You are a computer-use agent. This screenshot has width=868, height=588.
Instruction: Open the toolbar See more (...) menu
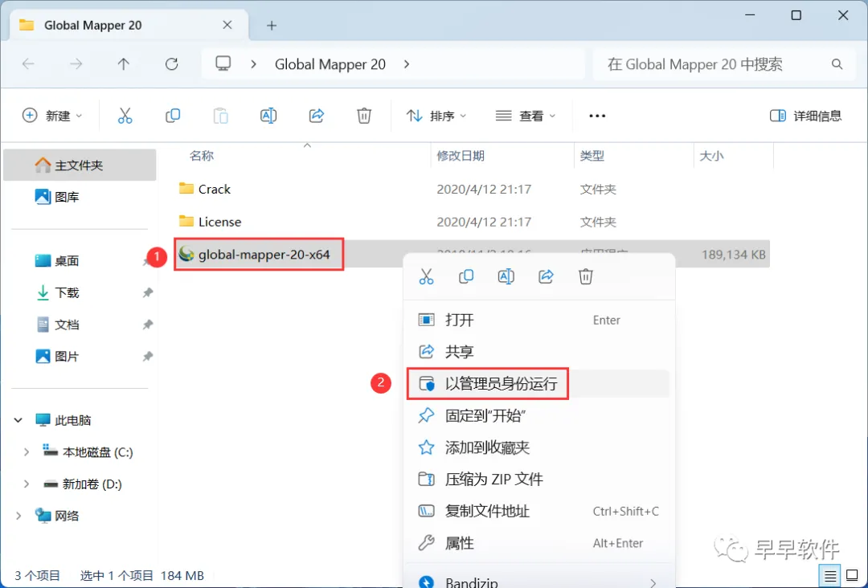point(596,116)
